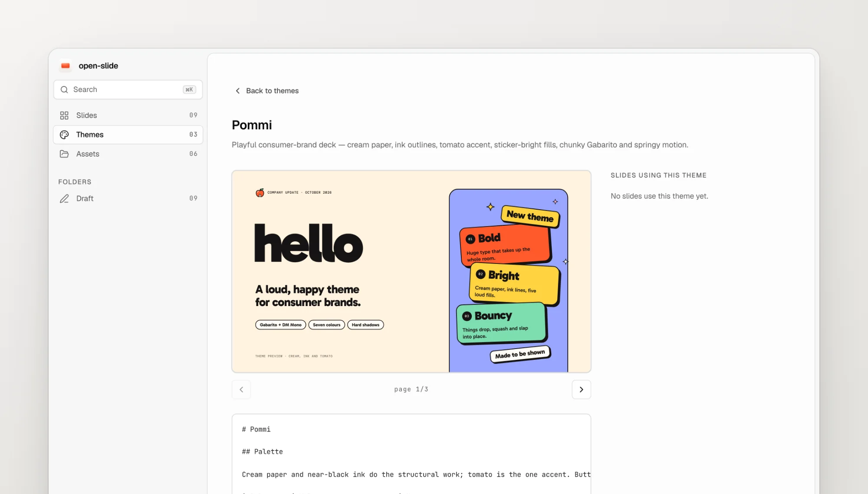Click the Assets folder icon
Image resolution: width=868 pixels, height=494 pixels.
64,154
